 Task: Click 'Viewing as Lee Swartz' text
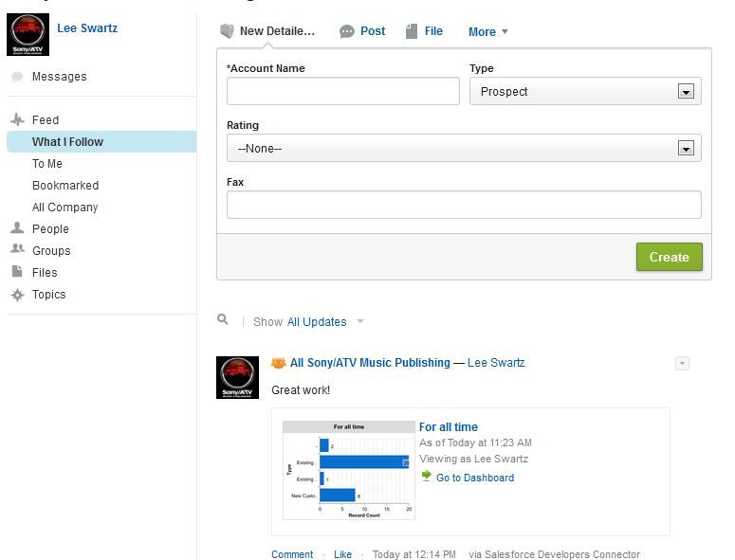point(473,459)
